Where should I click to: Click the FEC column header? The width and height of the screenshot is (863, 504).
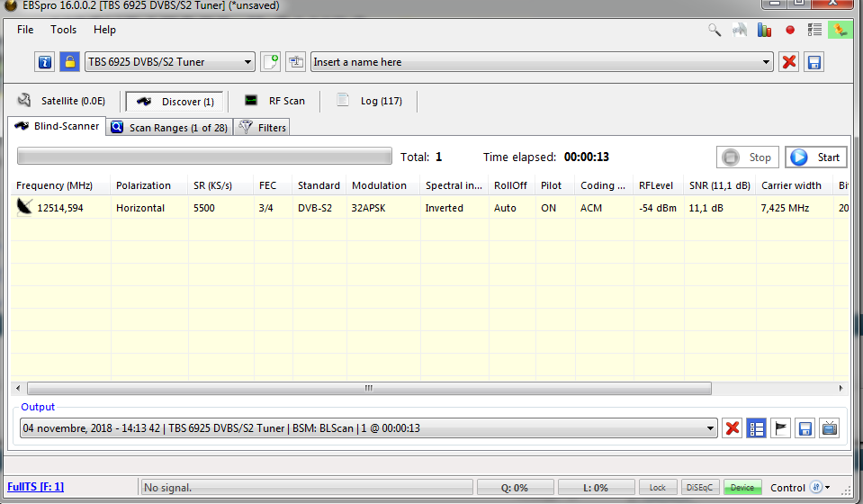tap(273, 185)
